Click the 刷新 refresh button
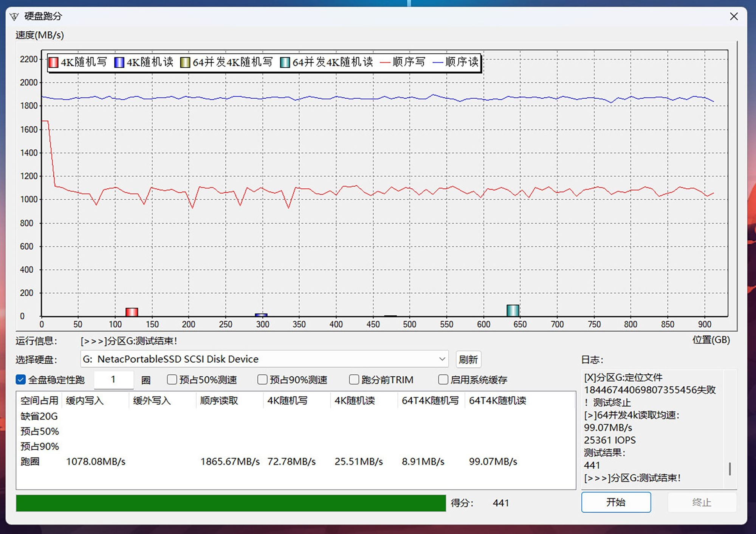The height and width of the screenshot is (534, 756). (468, 359)
